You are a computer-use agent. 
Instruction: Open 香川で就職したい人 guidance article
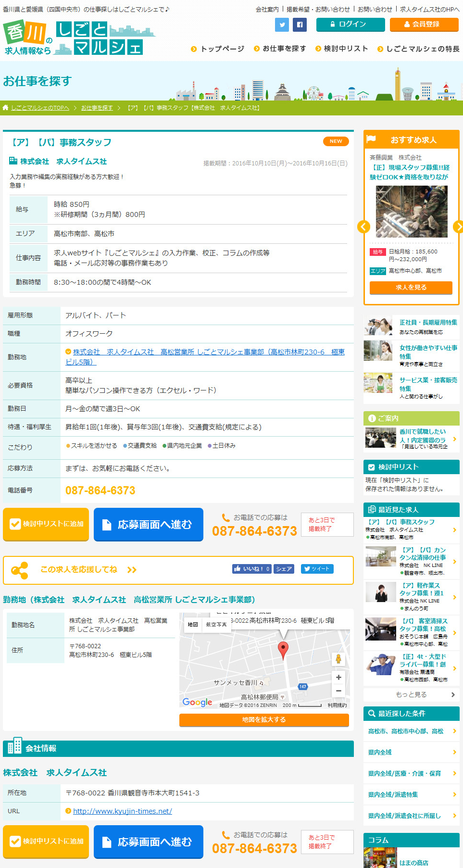(412, 439)
